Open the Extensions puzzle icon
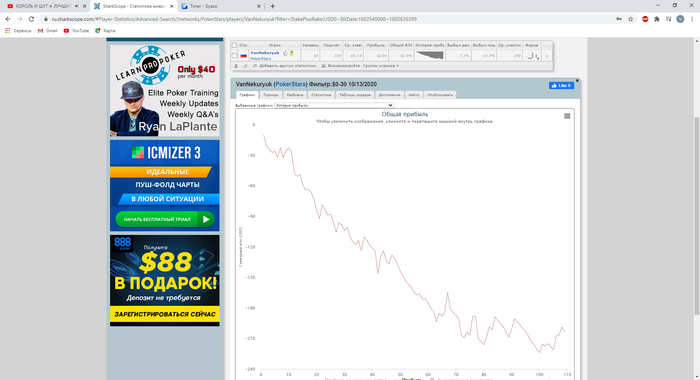 657,19
